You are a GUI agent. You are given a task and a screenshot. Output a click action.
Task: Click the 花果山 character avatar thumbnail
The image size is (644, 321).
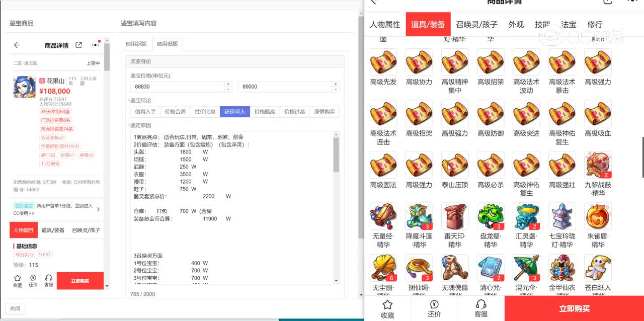(x=24, y=87)
